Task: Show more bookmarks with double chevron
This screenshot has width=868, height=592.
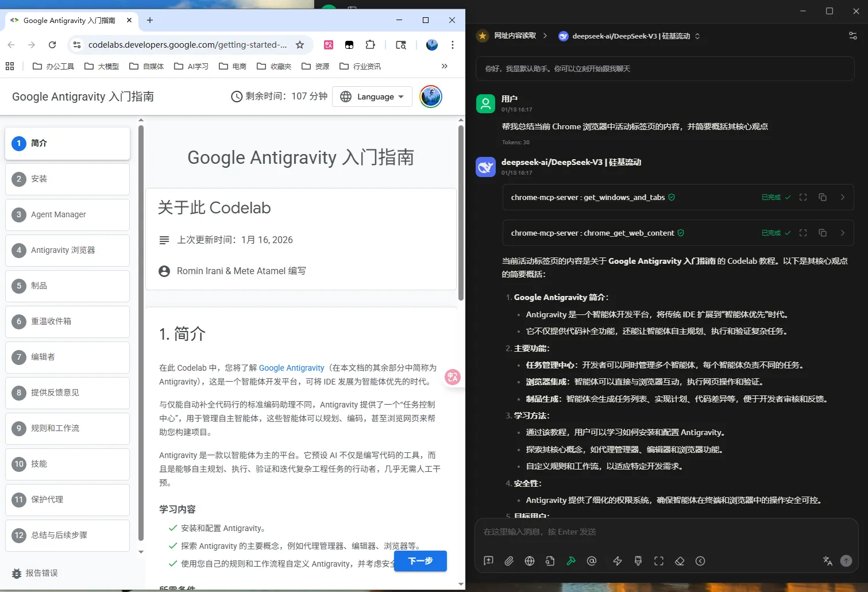Action: coord(445,66)
